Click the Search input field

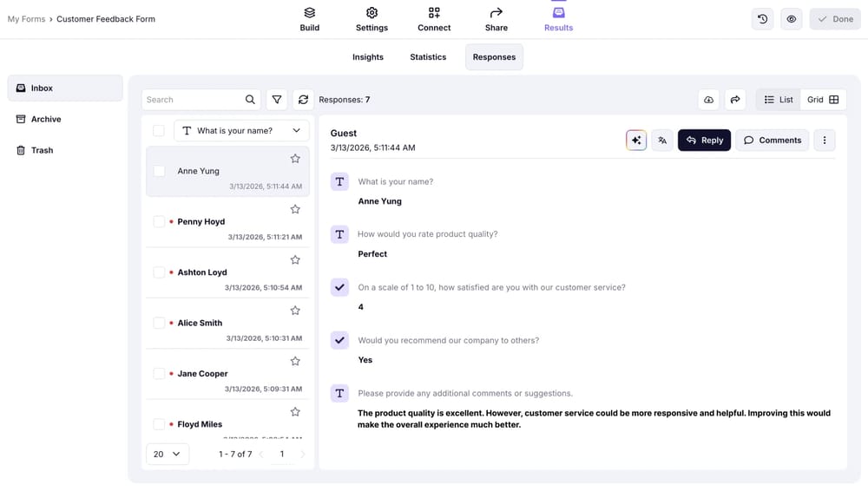tap(193, 100)
